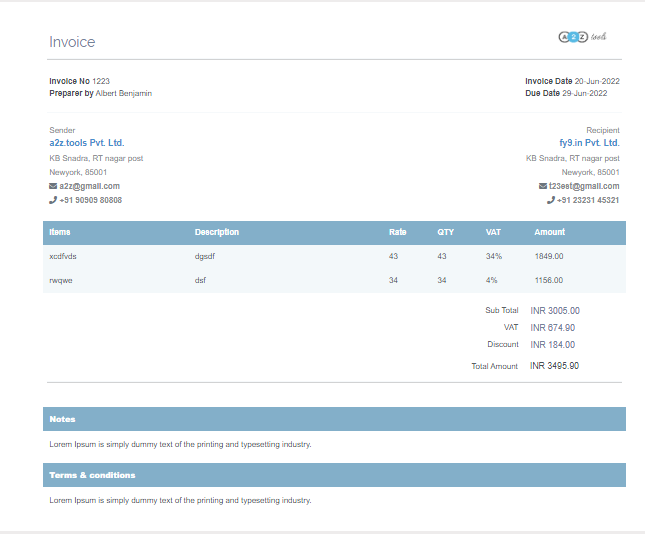The width and height of the screenshot is (645, 534).
Task: Click the recipient's phone icon
Action: point(551,200)
